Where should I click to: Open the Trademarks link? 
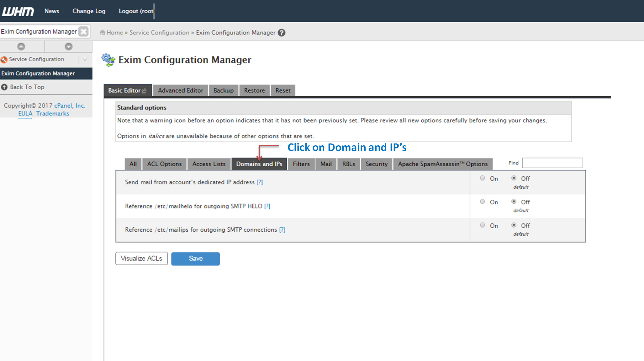(x=53, y=114)
